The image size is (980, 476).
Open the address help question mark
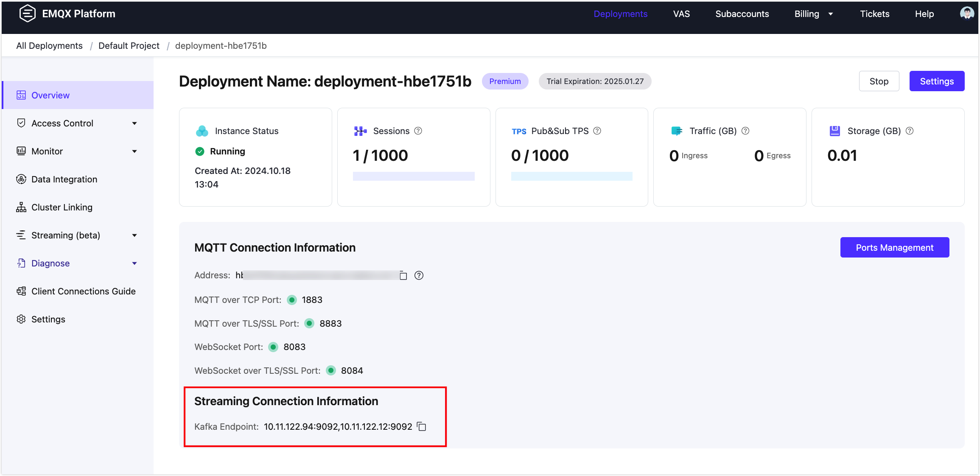click(x=419, y=276)
